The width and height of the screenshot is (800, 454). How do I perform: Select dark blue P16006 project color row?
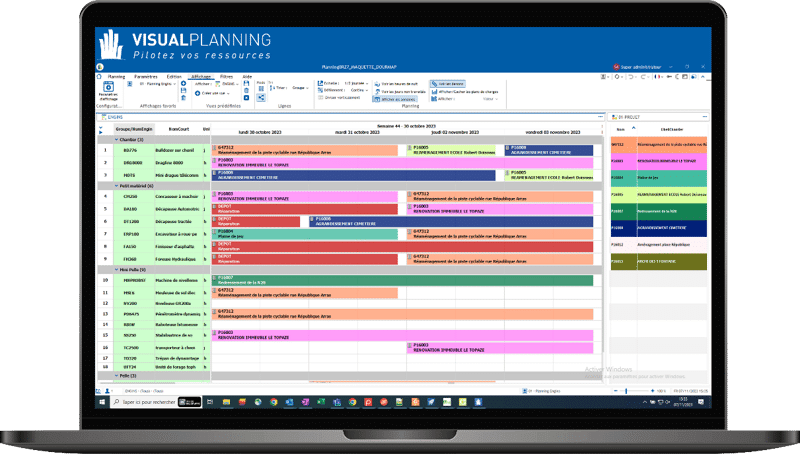[659, 228]
